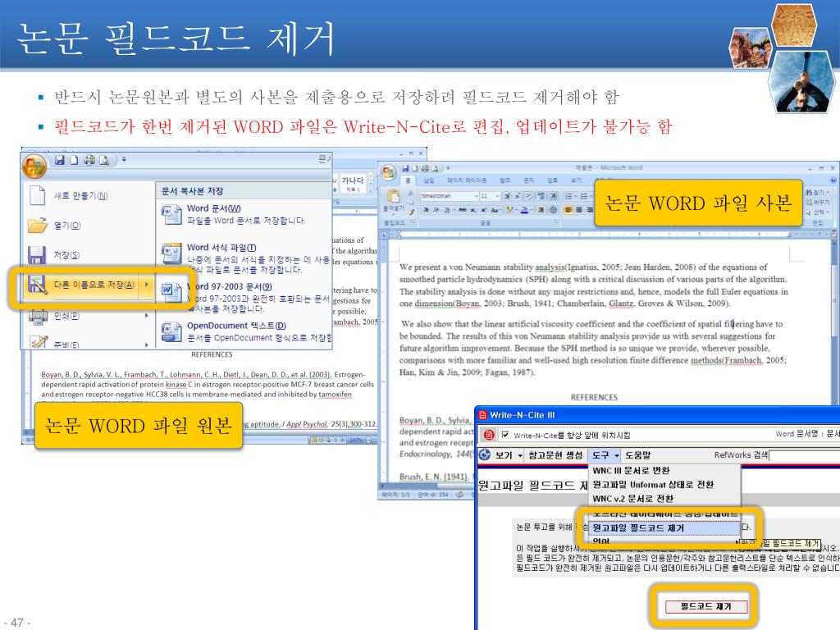
Task: Expand the 다른 이름으로 저장 submenu arrow
Action: pyautogui.click(x=146, y=285)
